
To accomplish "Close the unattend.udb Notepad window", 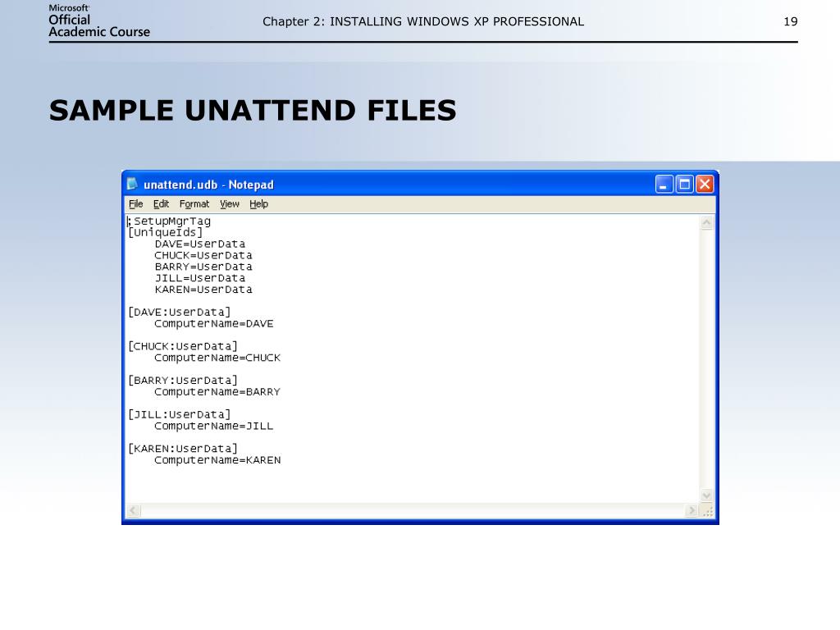I will tap(705, 185).
